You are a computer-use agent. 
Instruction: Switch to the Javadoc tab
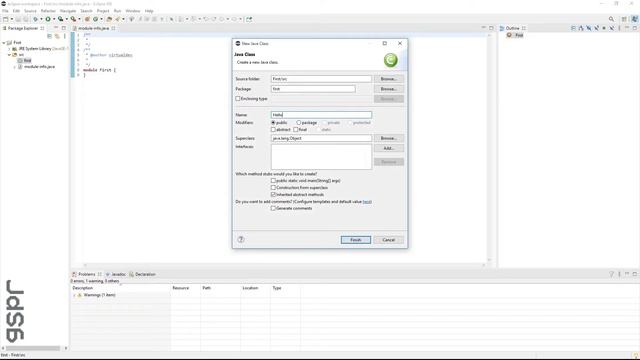116,274
